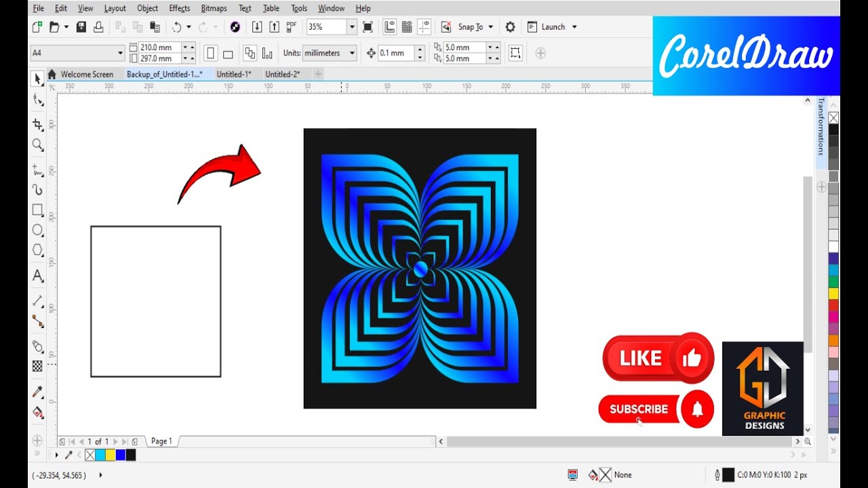
Task: Click the Import icon
Action: click(257, 27)
